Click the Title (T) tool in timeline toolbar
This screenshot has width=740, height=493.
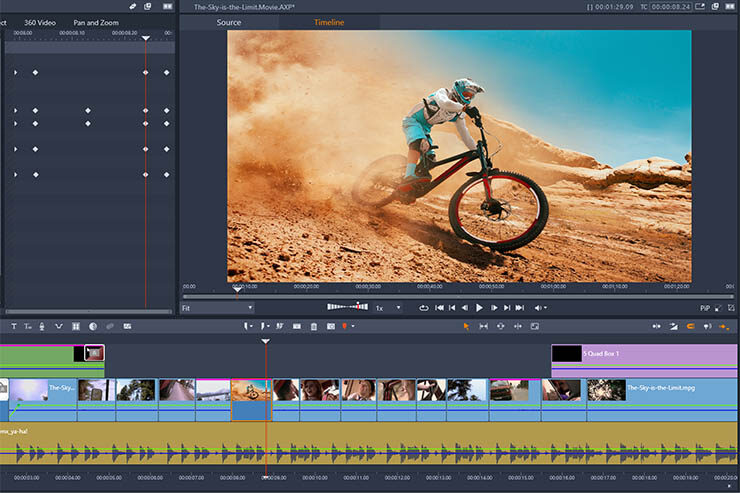tap(14, 326)
